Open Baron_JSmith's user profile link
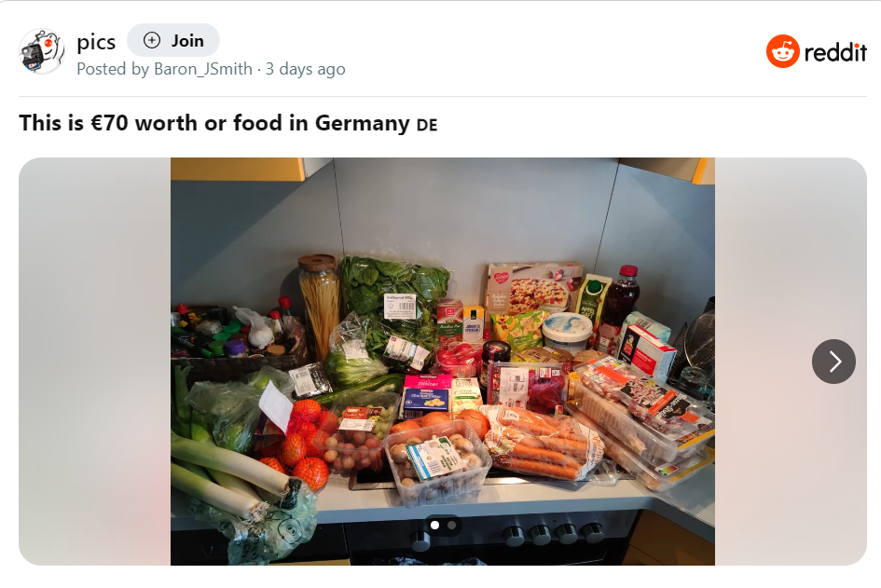The image size is (881, 588). [x=203, y=69]
